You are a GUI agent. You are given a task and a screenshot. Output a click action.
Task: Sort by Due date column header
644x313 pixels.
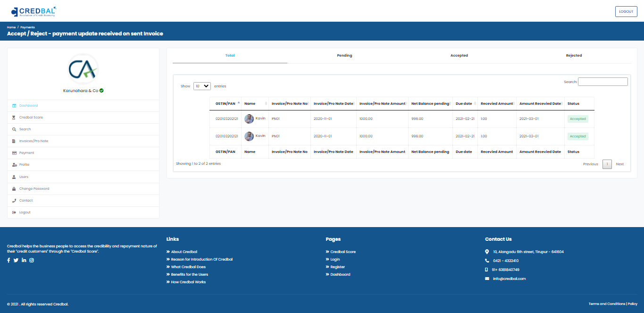(x=465, y=103)
